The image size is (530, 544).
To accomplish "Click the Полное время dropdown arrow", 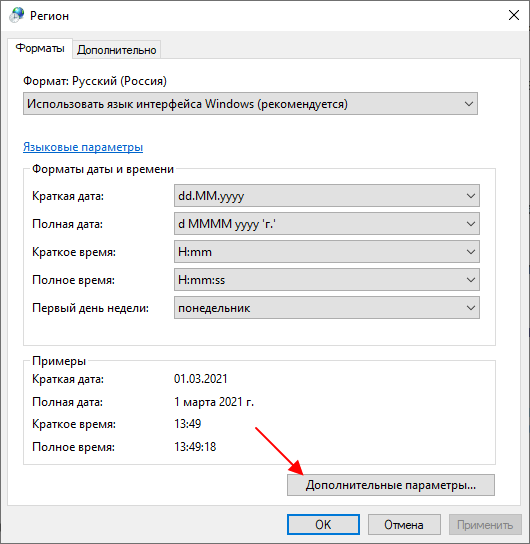I will point(471,280).
